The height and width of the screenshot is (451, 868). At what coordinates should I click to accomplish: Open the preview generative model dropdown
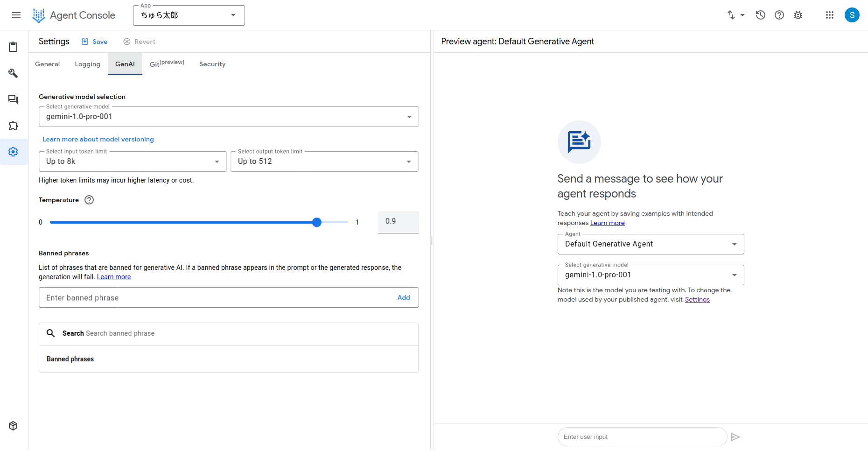coord(651,275)
